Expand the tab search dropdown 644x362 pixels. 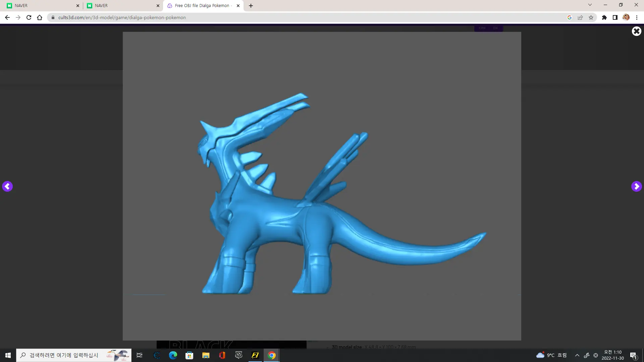click(x=590, y=5)
